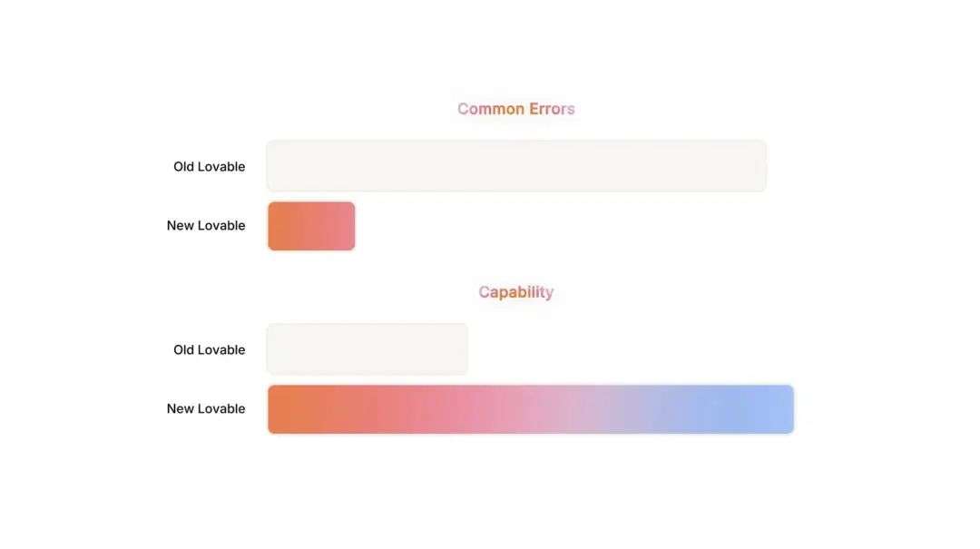Image resolution: width=980 pixels, height=549 pixels.
Task: Click the Common Errors heading
Action: (515, 109)
